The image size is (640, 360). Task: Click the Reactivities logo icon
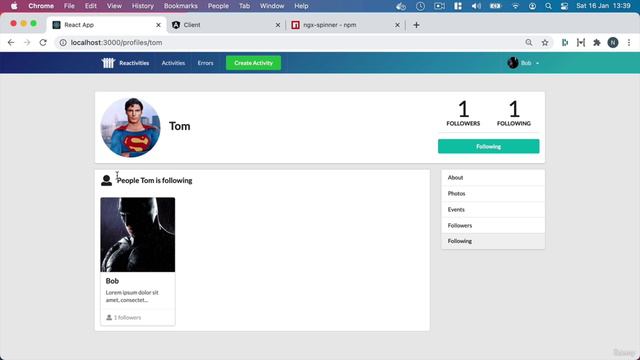tap(109, 63)
